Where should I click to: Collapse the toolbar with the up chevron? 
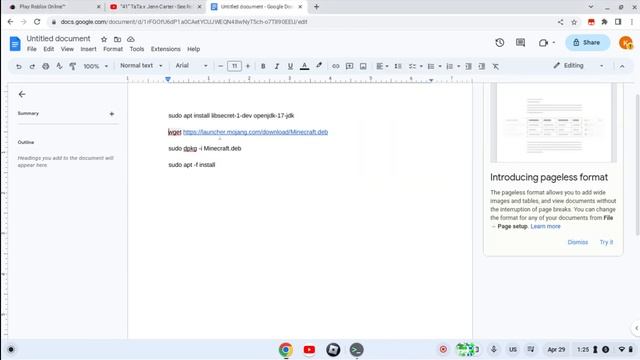(x=622, y=66)
